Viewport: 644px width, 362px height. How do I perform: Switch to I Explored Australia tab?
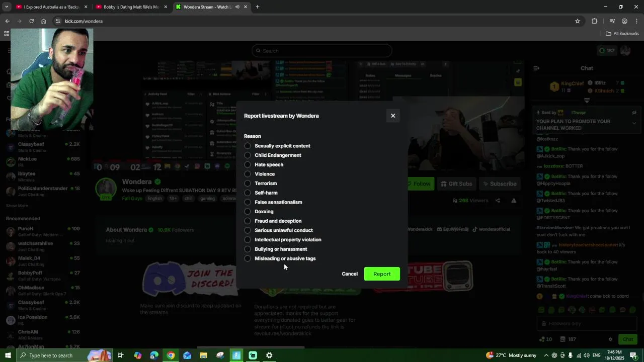point(51,7)
